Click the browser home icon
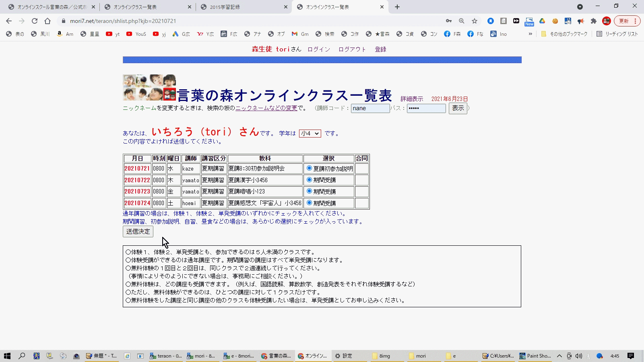Viewport: 644px width, 362px height. pos(47,21)
